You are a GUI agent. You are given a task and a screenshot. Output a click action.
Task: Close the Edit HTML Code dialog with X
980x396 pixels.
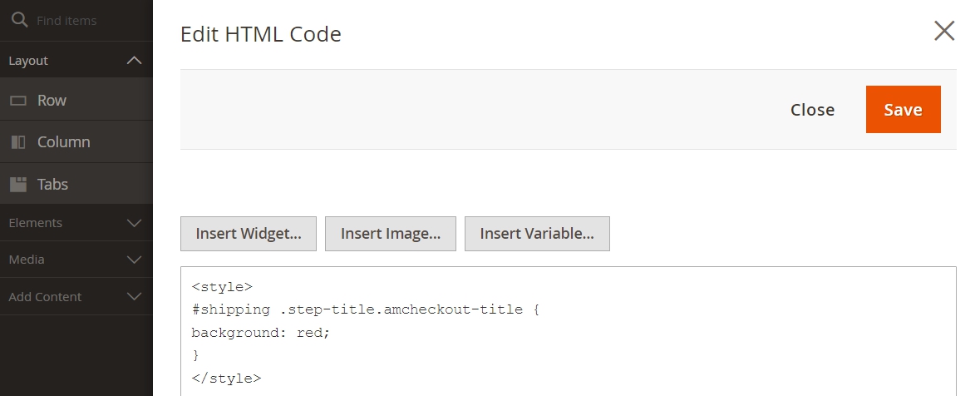point(943,31)
